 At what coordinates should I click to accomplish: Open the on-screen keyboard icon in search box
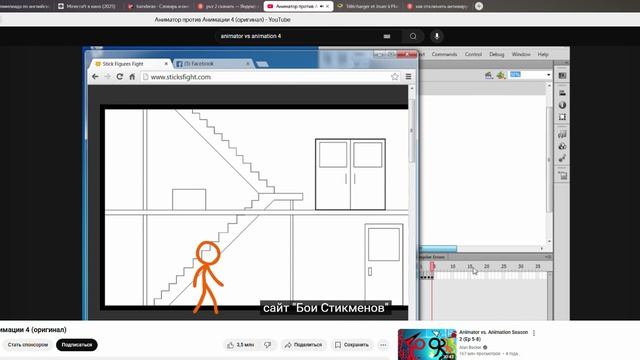(387, 36)
